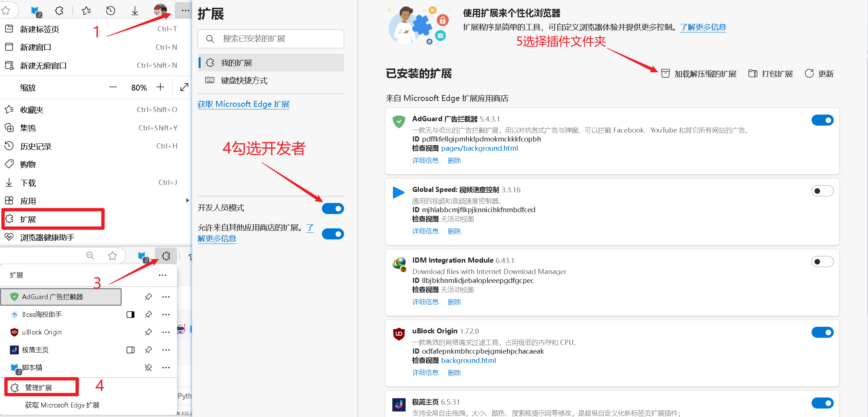The image size is (868, 417).
Task: Open more options for 极简主页
Action: pos(166,350)
